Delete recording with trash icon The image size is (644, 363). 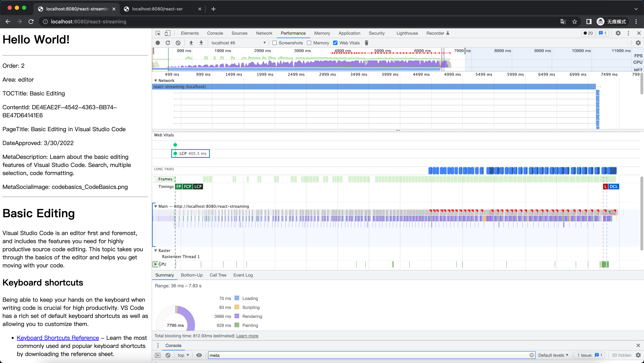367,43
